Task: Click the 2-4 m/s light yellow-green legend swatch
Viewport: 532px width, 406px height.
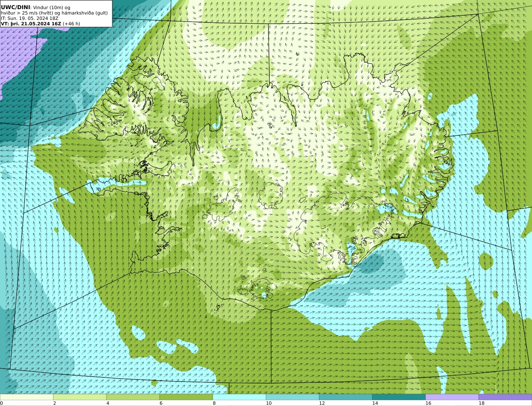Action: (80, 397)
